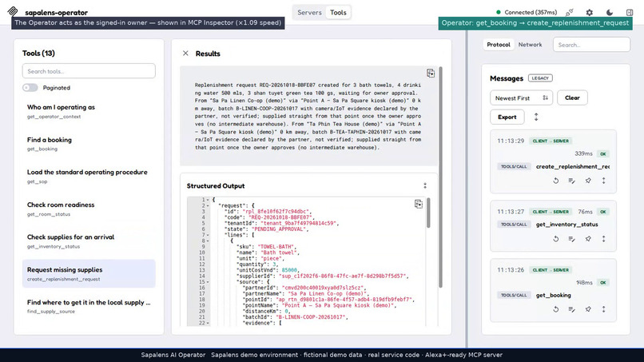
Task: Open Structured Output three-dot menu
Action: click(x=425, y=185)
